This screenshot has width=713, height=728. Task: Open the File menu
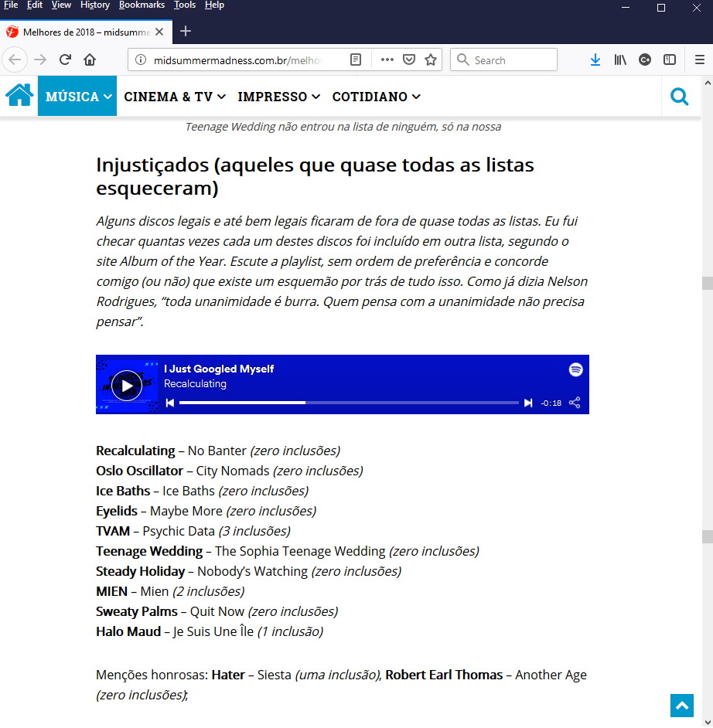11,5
